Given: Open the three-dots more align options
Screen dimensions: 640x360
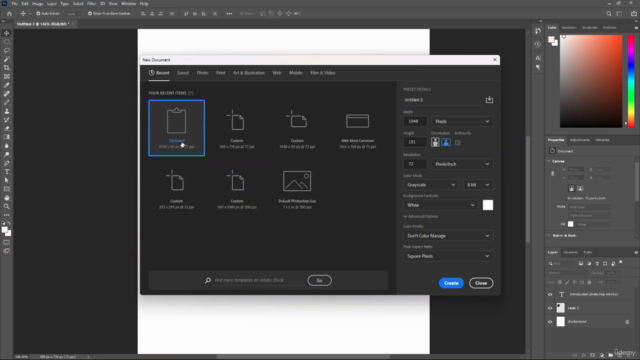Looking at the screenshot, I should (229, 13).
